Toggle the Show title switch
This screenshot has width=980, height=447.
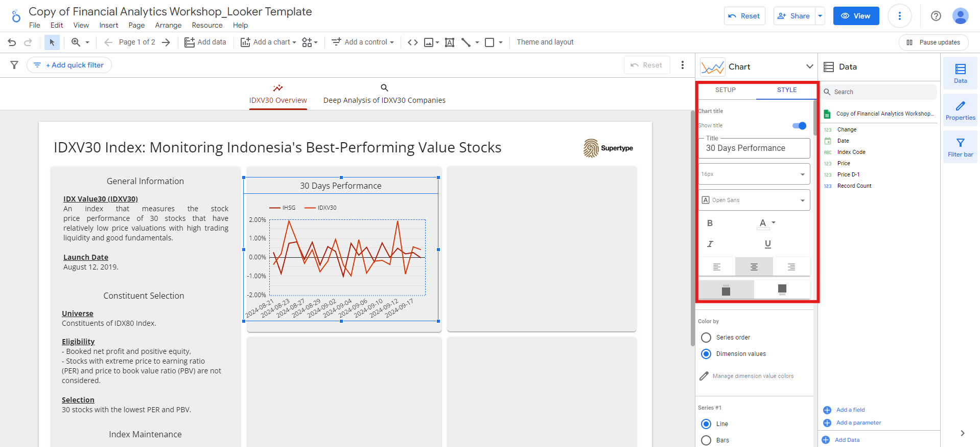(x=799, y=126)
